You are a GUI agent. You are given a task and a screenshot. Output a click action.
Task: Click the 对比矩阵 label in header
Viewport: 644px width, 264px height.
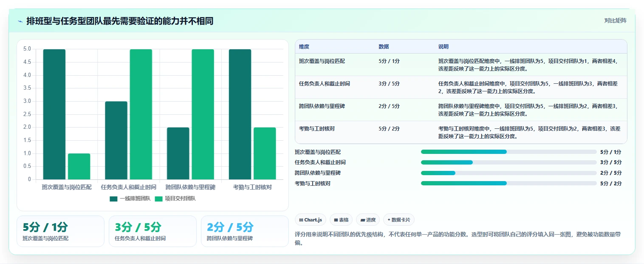pos(615,20)
